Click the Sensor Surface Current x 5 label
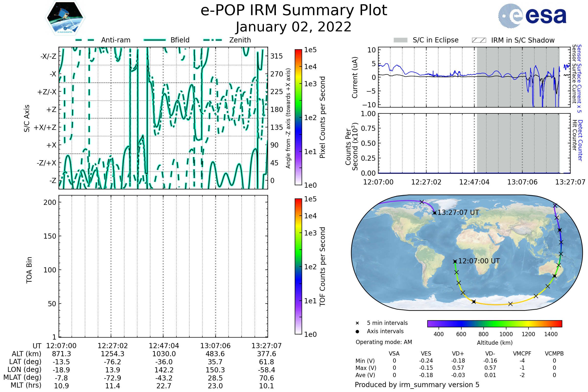This screenshot has width=588, height=392. pos(579,78)
